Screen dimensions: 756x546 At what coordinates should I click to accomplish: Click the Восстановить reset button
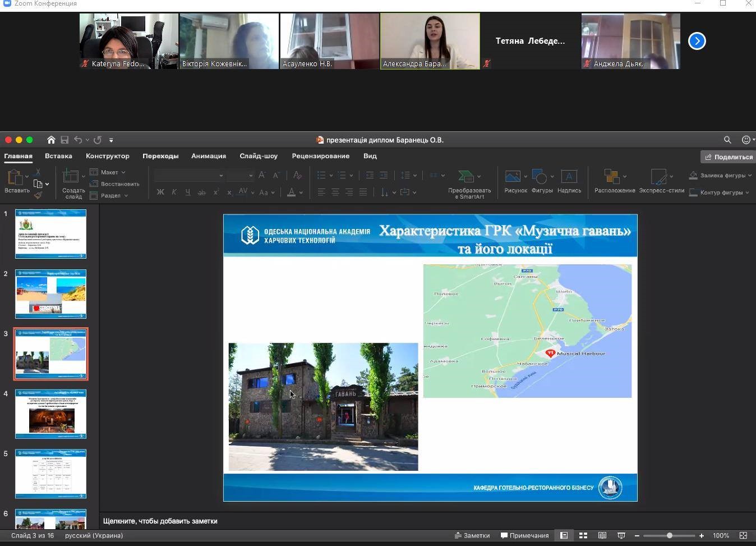click(114, 183)
